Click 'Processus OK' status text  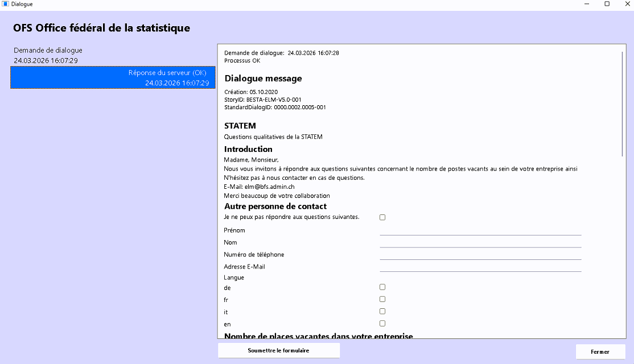pos(242,61)
